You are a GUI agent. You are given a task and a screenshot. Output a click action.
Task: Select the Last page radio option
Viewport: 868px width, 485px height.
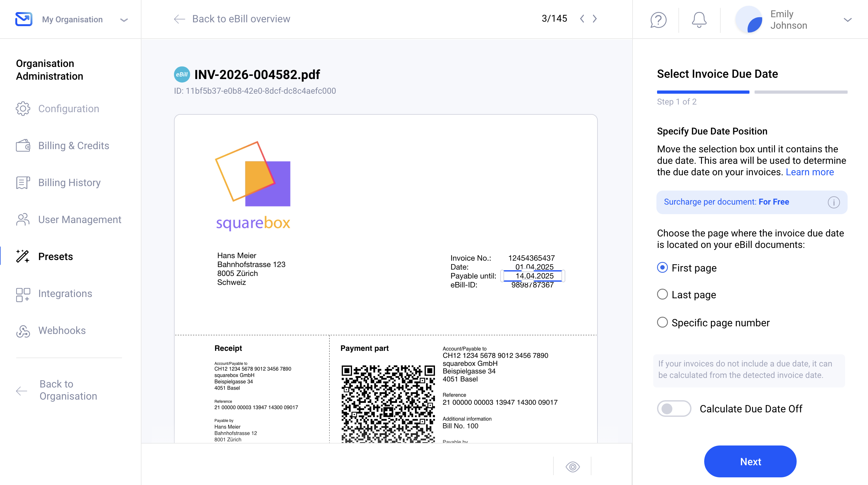(x=662, y=294)
